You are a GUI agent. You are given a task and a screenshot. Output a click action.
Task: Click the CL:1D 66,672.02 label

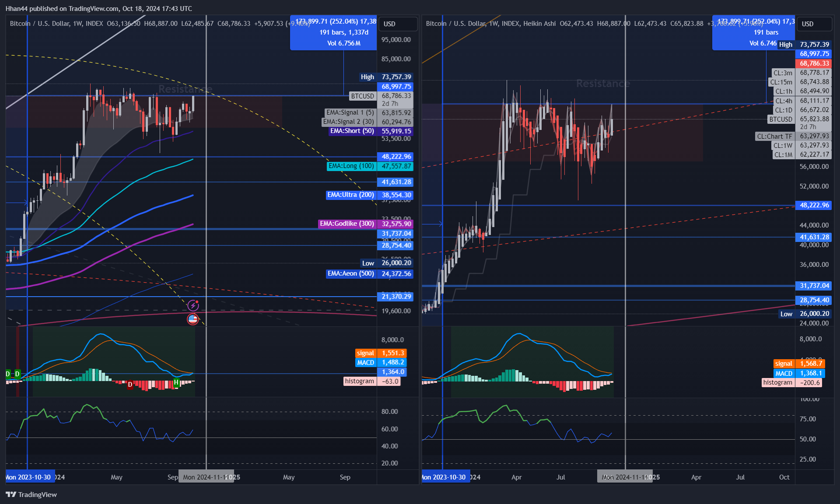coord(802,110)
